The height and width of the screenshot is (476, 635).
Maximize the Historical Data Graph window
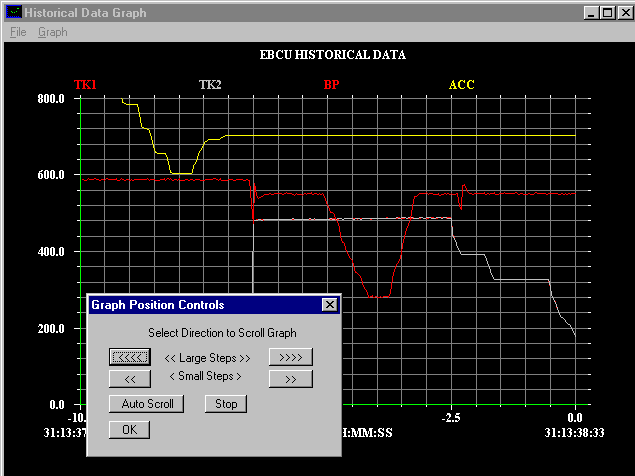pos(607,12)
